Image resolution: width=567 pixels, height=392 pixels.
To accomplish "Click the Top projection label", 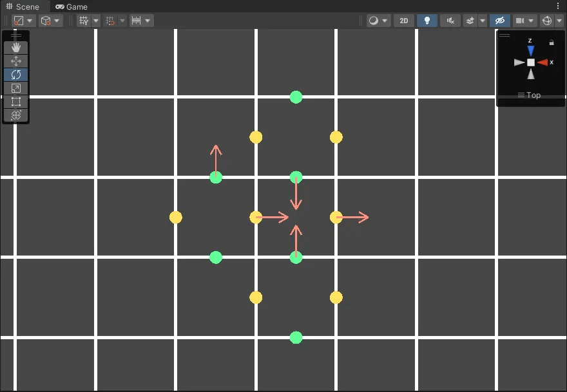I will [533, 95].
